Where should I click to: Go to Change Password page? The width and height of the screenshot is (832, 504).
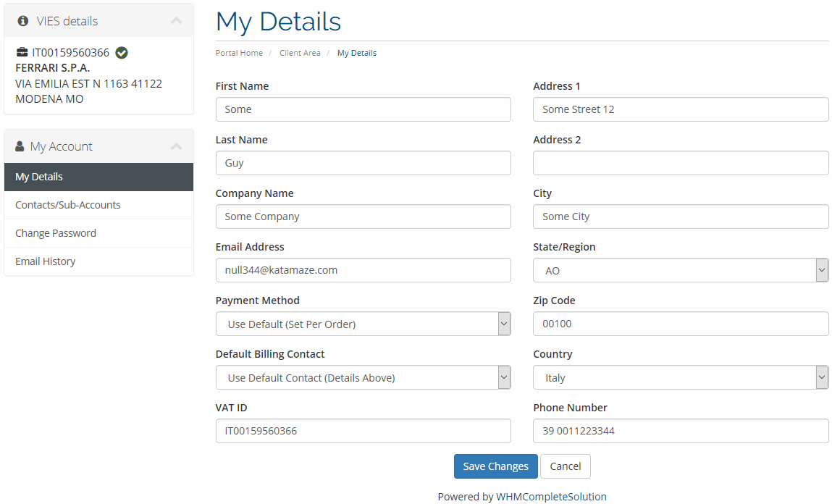point(98,233)
